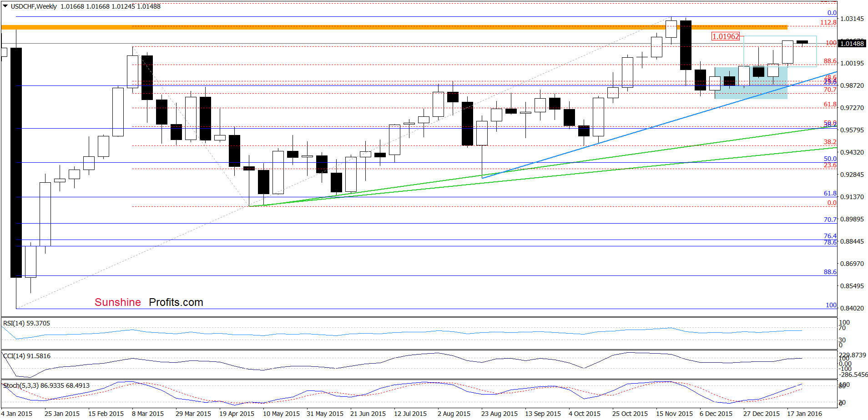Click the current price tag 1.01488
The height and width of the screenshot is (420, 868).
[x=852, y=44]
